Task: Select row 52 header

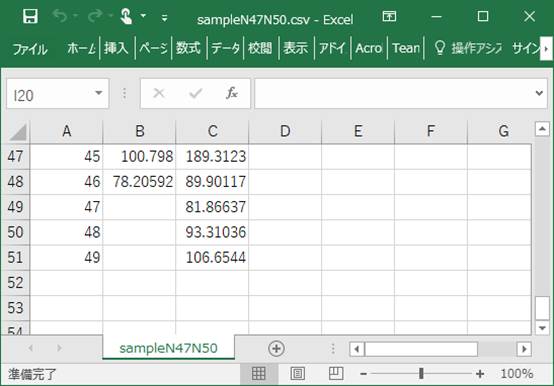Action: tap(15, 283)
